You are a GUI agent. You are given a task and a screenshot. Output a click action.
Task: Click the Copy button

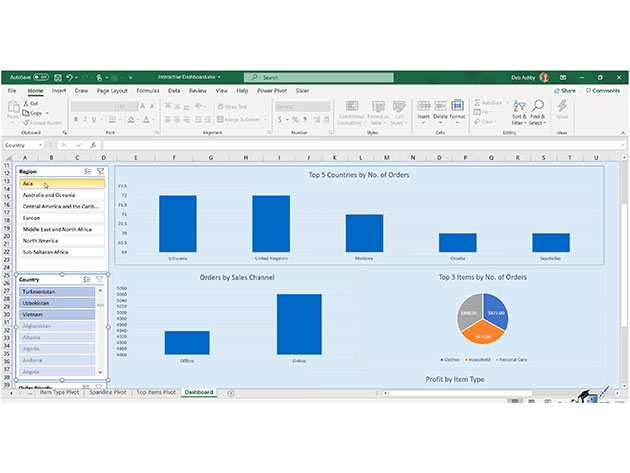[33, 113]
